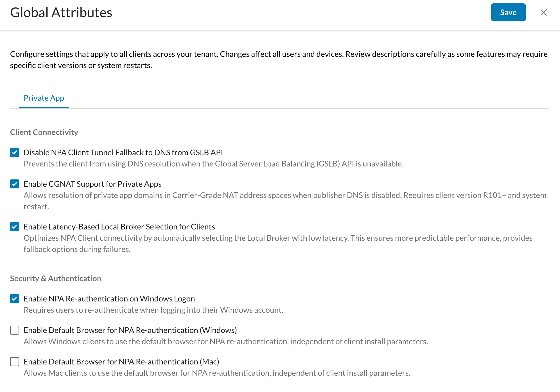Enable Default Browser Re-authentication (Mac) checkbox
This screenshot has height=392, width=560.
tap(15, 362)
